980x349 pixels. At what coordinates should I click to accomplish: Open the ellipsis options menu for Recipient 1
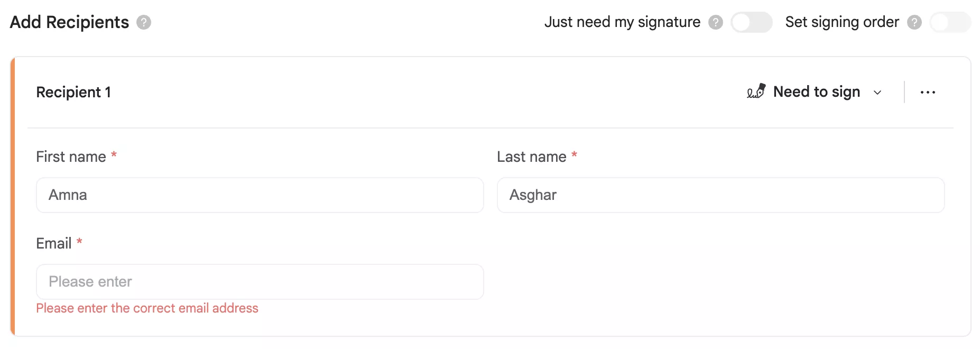(928, 91)
